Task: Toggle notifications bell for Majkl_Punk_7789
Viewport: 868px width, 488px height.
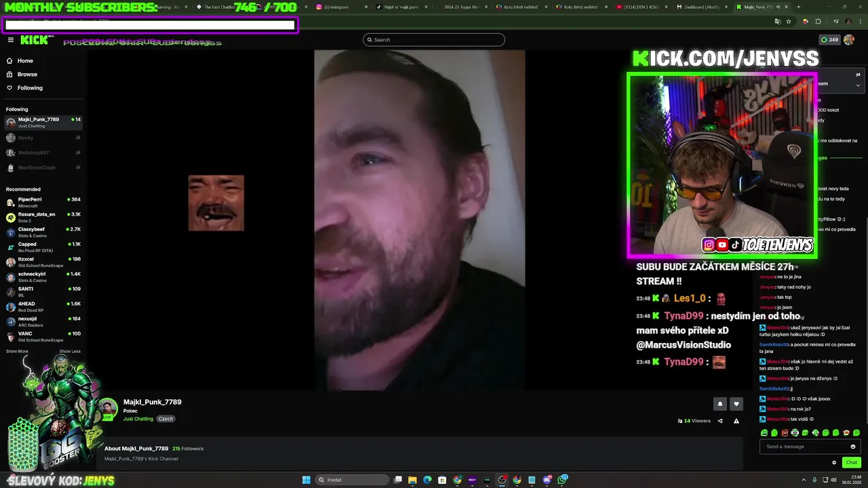Action: coord(720,404)
